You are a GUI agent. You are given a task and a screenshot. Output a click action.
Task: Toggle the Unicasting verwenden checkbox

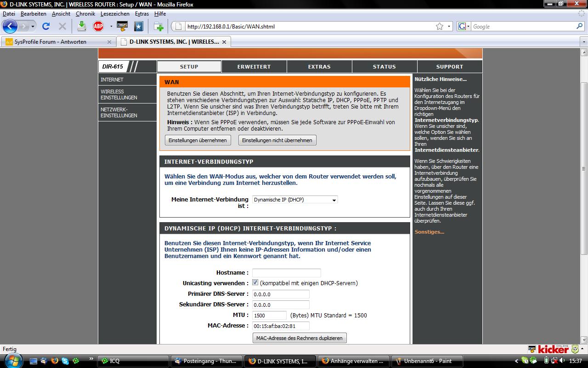[x=255, y=282]
